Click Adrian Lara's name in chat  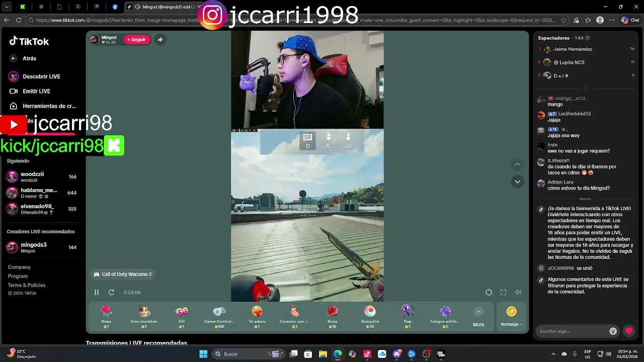pyautogui.click(x=560, y=182)
